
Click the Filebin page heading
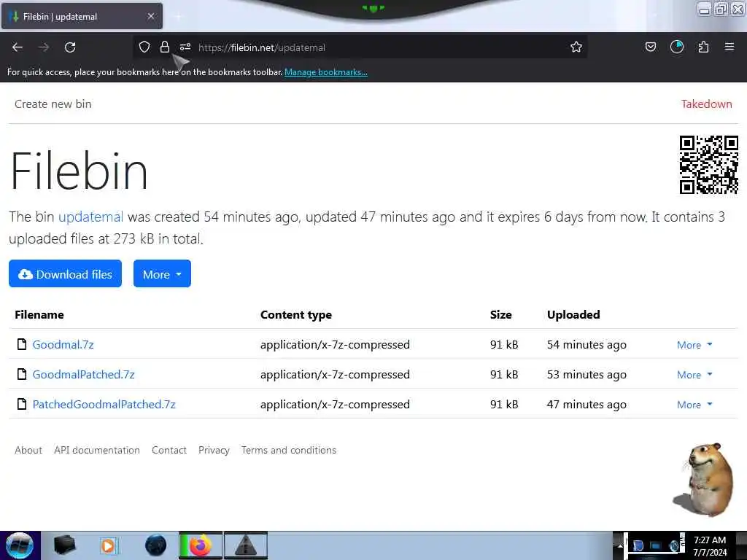[x=79, y=171]
